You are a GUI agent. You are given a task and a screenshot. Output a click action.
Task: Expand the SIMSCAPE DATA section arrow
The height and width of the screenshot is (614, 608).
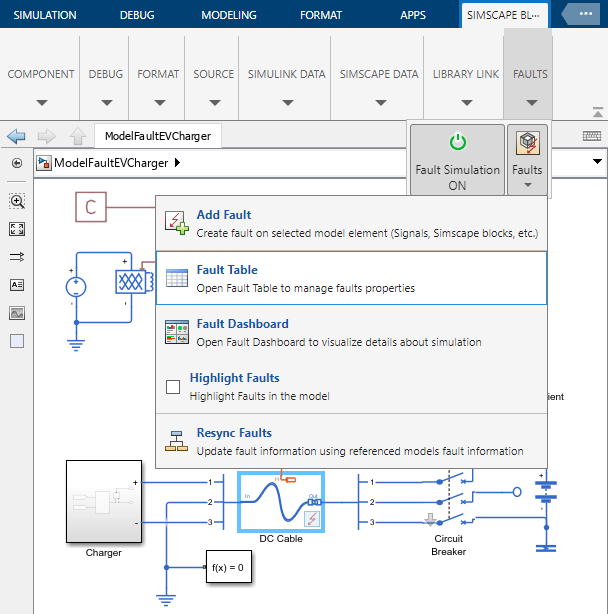click(x=379, y=102)
